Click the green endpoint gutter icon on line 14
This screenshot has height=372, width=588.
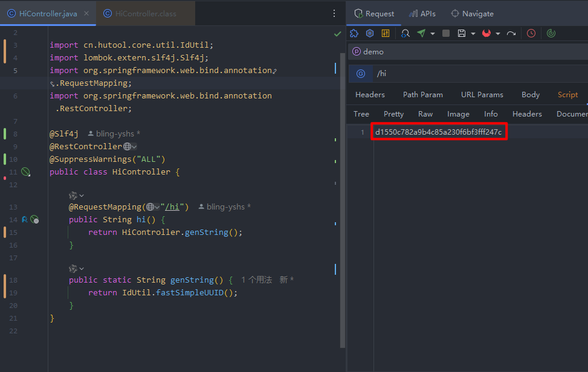(x=34, y=220)
